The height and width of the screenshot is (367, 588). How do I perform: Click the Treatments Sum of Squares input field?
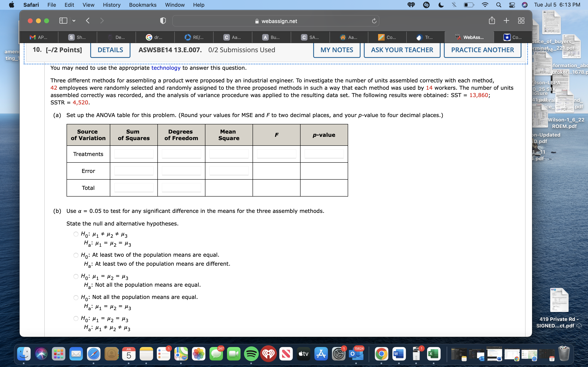134,153
